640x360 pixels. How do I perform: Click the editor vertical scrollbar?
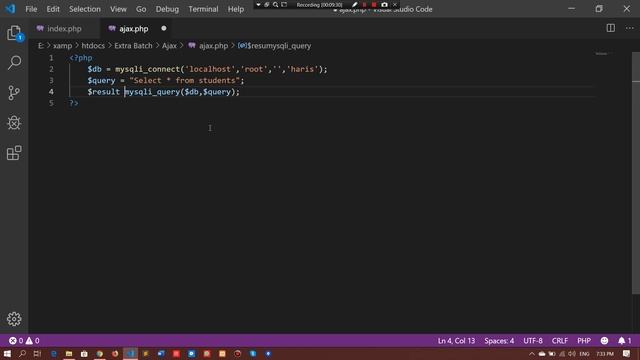pyautogui.click(x=636, y=172)
